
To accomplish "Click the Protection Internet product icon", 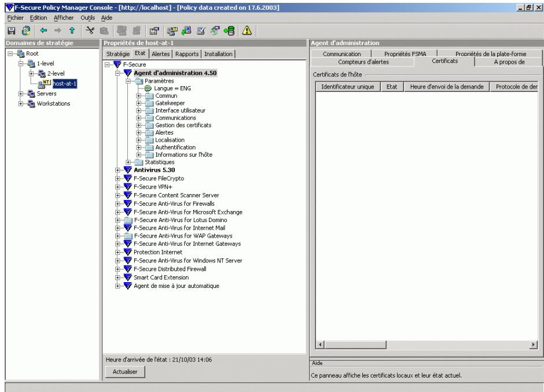I will (128, 252).
